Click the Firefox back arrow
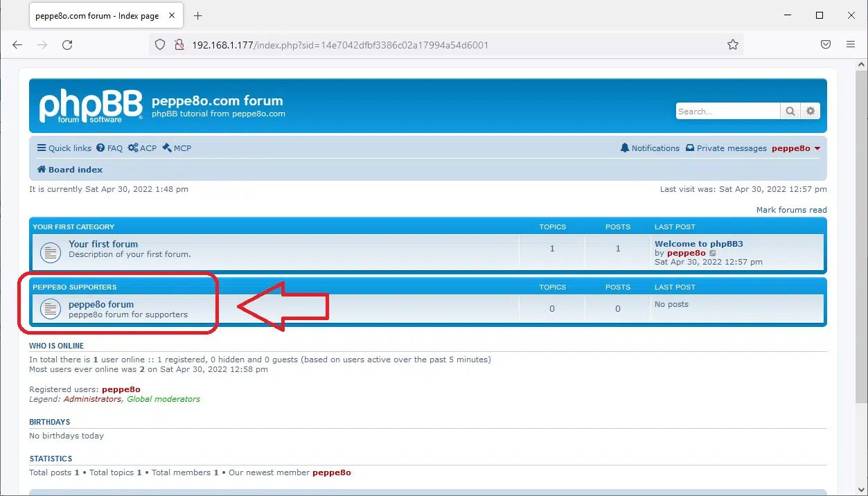The width and height of the screenshot is (868, 496). (x=18, y=44)
